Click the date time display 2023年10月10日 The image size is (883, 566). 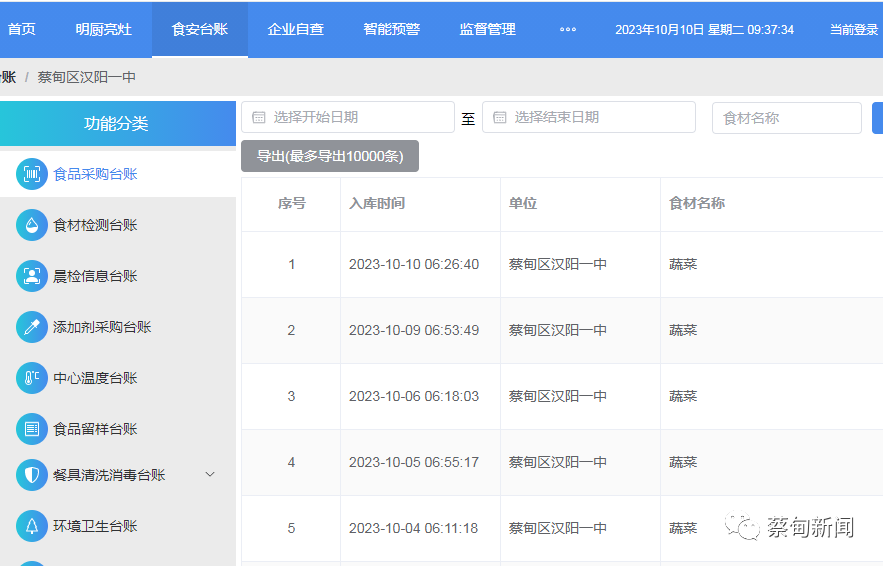(x=704, y=29)
